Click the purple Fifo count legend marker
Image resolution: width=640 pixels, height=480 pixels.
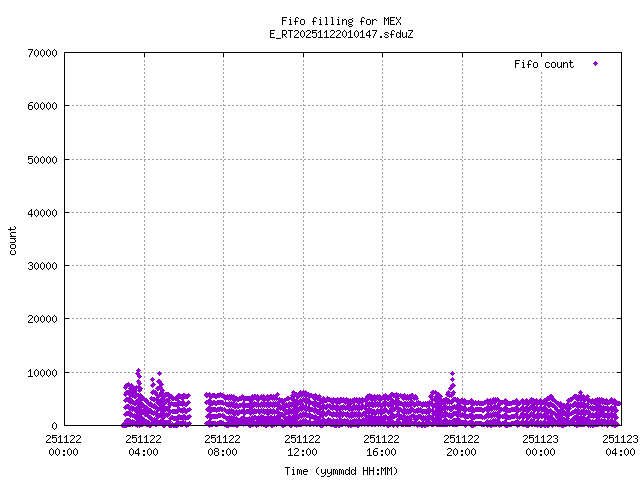[595, 64]
